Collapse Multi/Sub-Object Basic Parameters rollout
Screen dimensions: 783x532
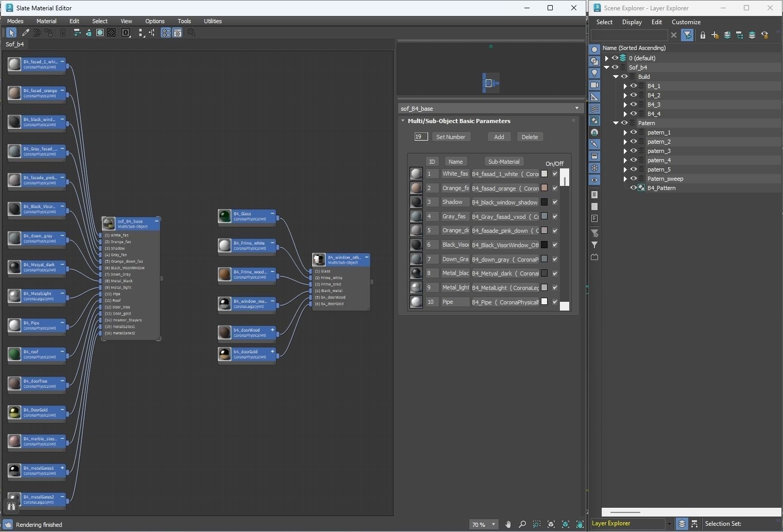tap(403, 121)
